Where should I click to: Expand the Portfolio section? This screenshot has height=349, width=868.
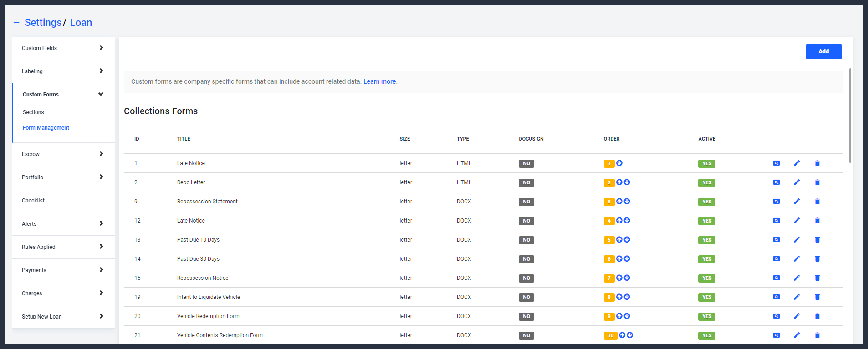click(x=63, y=177)
